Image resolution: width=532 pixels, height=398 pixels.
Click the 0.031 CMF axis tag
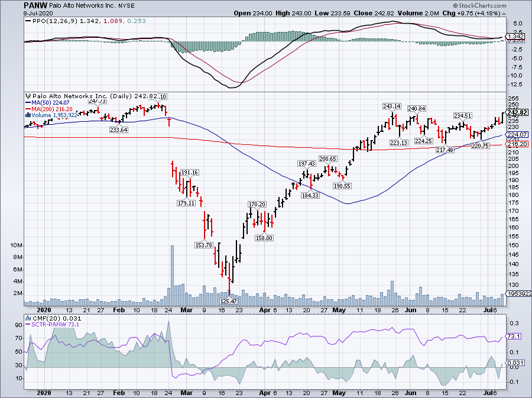pos(514,363)
